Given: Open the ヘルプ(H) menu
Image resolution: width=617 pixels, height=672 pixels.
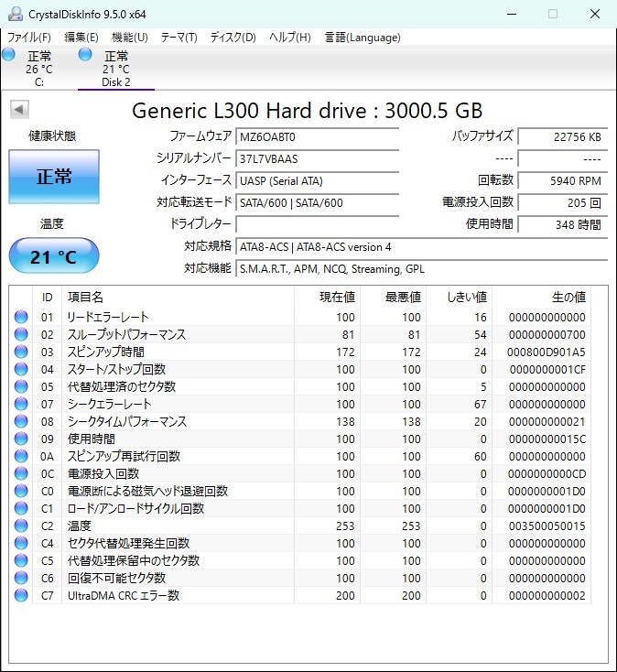Looking at the screenshot, I should point(290,38).
